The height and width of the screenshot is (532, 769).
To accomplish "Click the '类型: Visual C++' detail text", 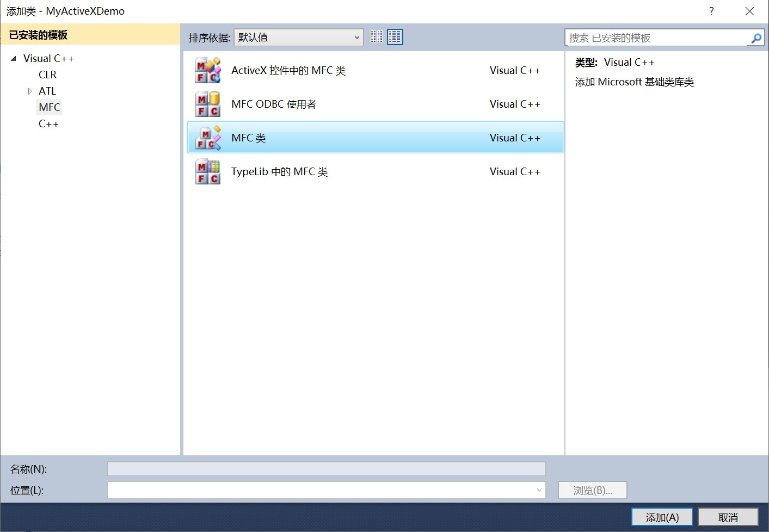I will [615, 63].
